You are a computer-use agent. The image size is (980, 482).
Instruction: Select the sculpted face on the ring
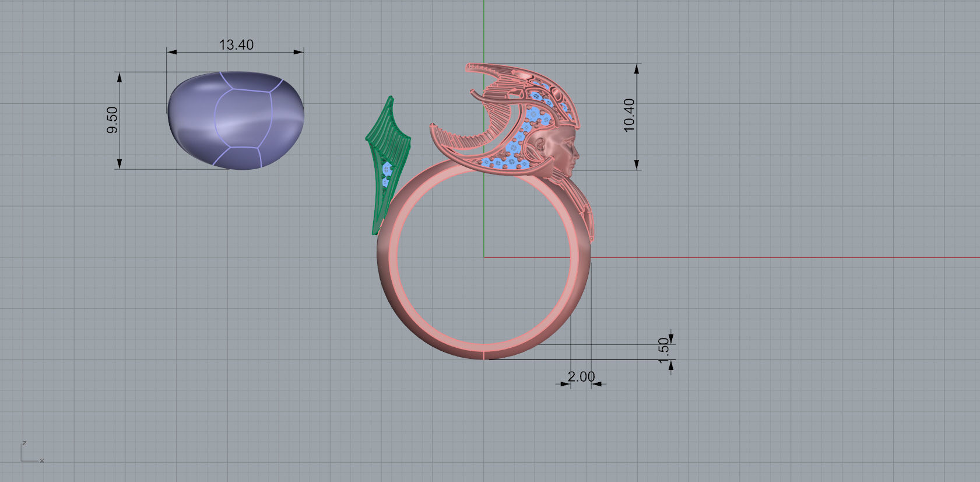click(559, 152)
